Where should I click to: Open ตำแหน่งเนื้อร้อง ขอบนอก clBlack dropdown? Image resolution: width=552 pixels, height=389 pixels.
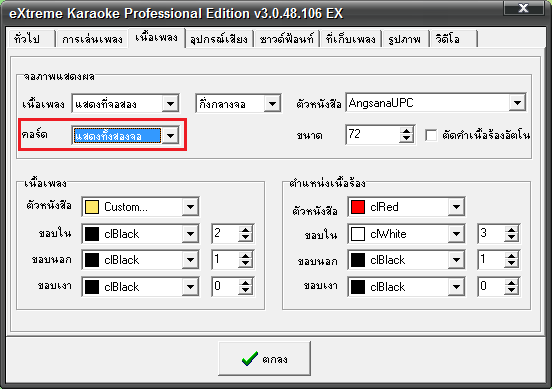click(456, 260)
